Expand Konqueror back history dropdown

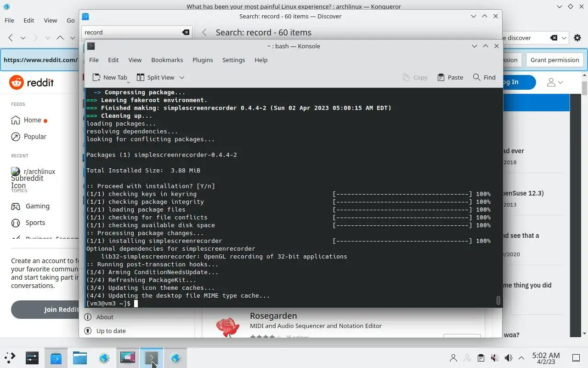23,38
